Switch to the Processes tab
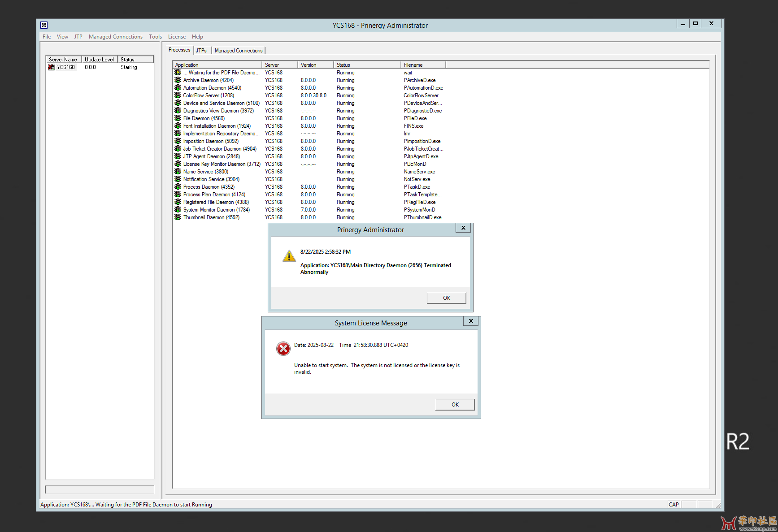 point(179,50)
